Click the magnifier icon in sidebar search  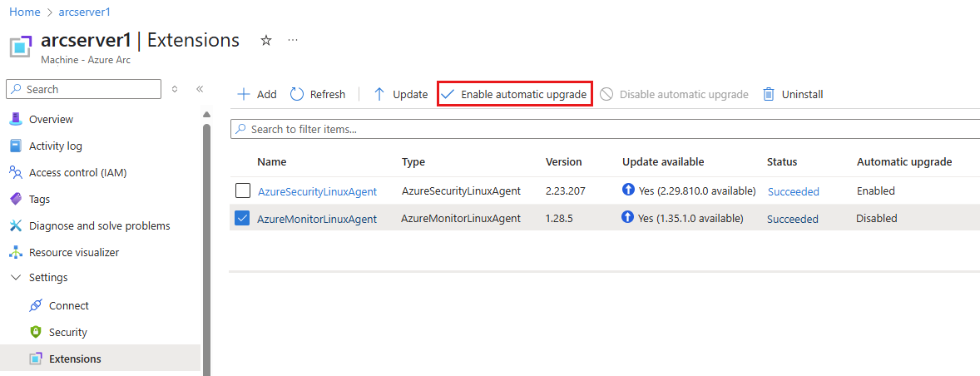[17, 89]
